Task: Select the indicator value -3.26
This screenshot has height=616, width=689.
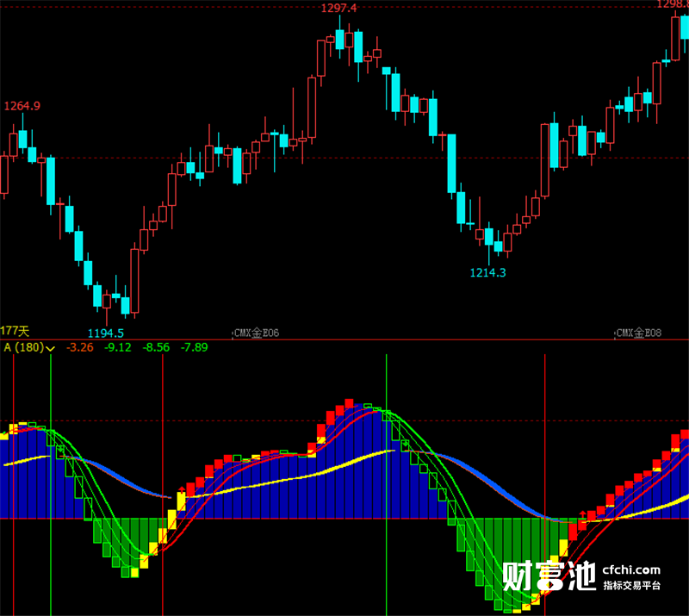Action: point(79,347)
